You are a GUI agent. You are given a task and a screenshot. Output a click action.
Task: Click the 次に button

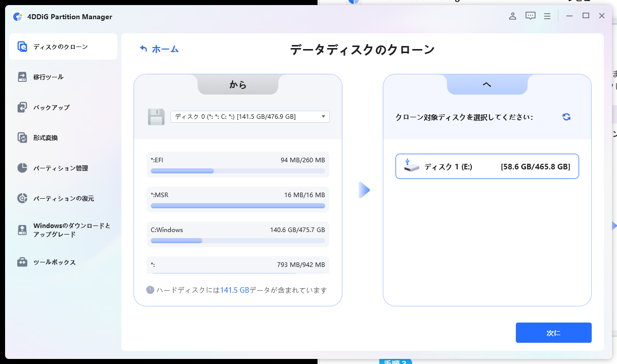tap(554, 333)
